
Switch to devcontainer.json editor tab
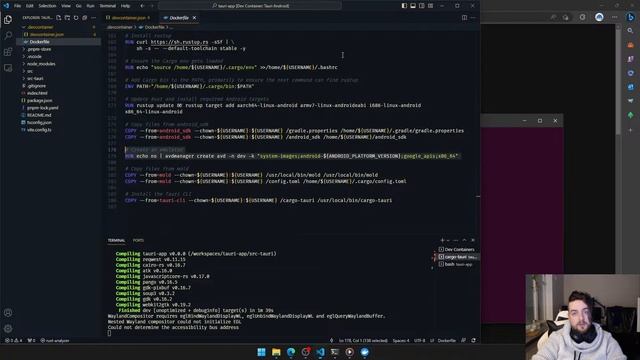(x=129, y=18)
